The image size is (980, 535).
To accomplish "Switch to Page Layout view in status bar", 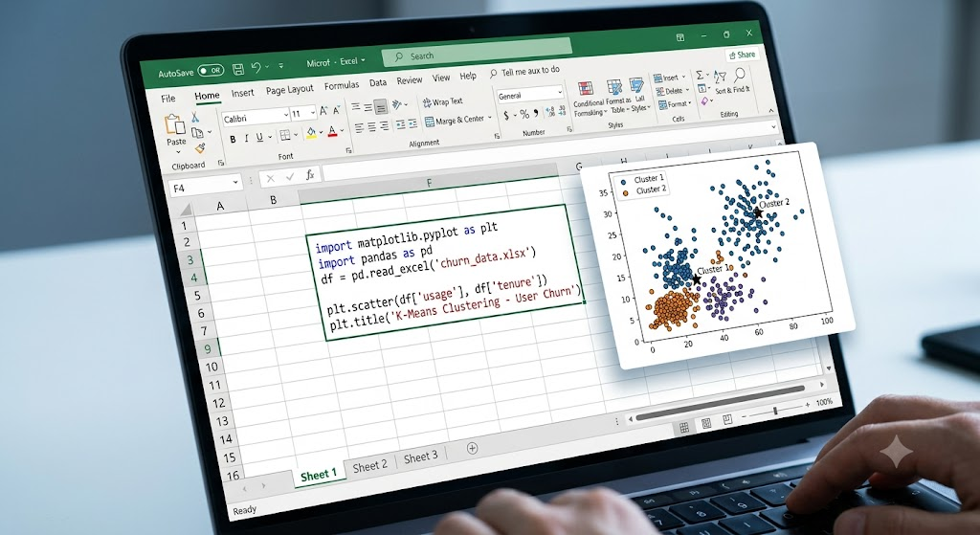I will pyautogui.click(x=705, y=424).
